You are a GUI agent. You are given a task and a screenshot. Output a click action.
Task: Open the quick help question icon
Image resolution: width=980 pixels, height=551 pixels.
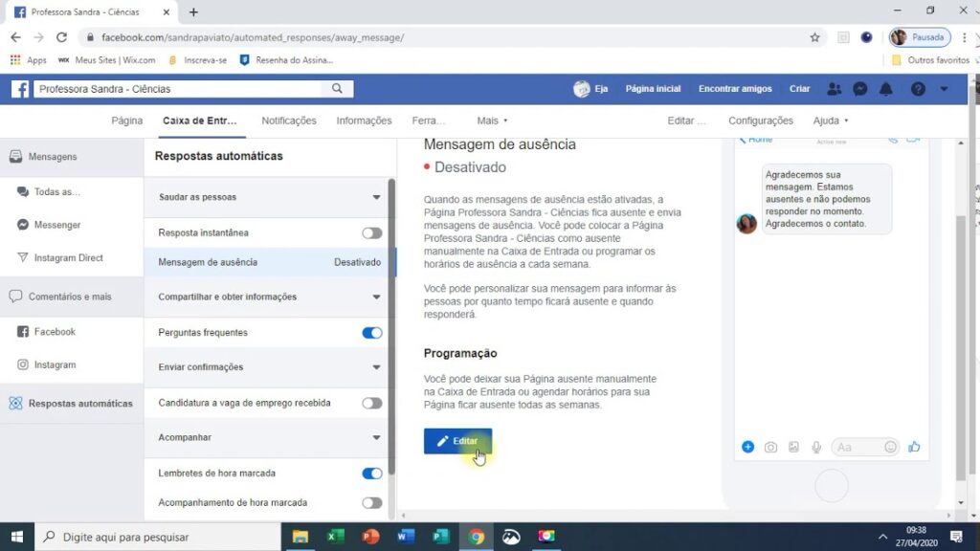(918, 89)
